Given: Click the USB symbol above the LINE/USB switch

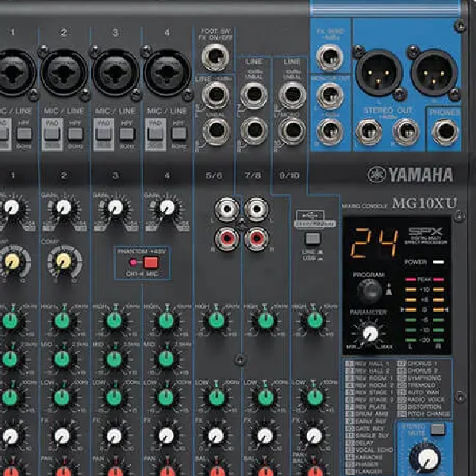Looking at the screenshot, I should point(310,215).
